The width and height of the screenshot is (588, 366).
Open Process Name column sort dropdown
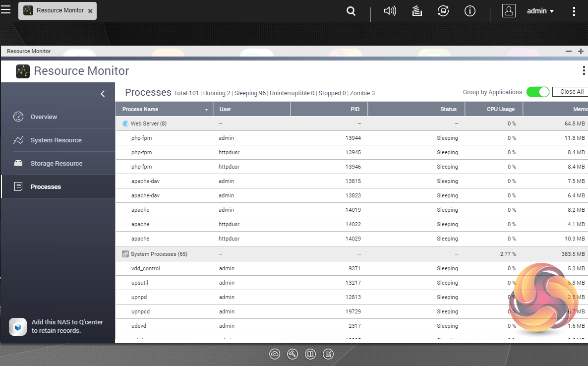pos(206,110)
